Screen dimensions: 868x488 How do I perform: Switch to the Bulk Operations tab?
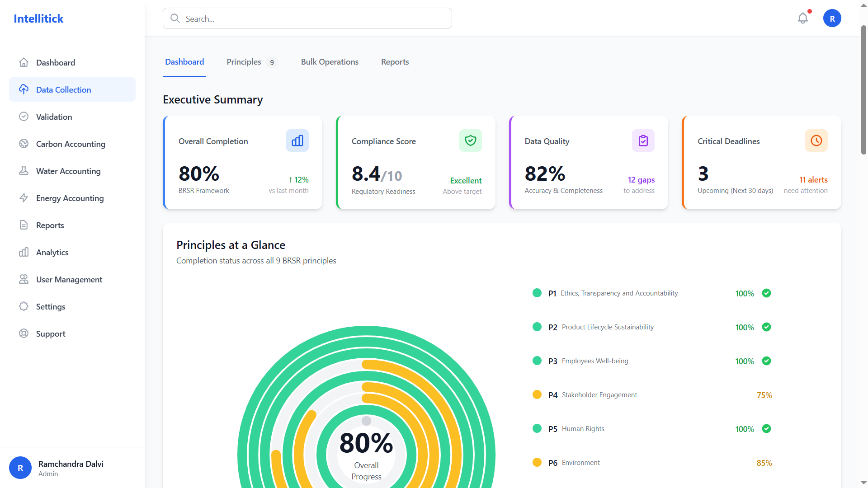(x=330, y=62)
